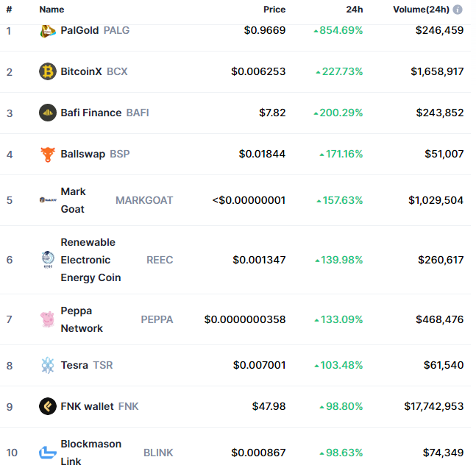Open the Bafi Finance logo icon
The height and width of the screenshot is (471, 476).
pyautogui.click(x=48, y=113)
